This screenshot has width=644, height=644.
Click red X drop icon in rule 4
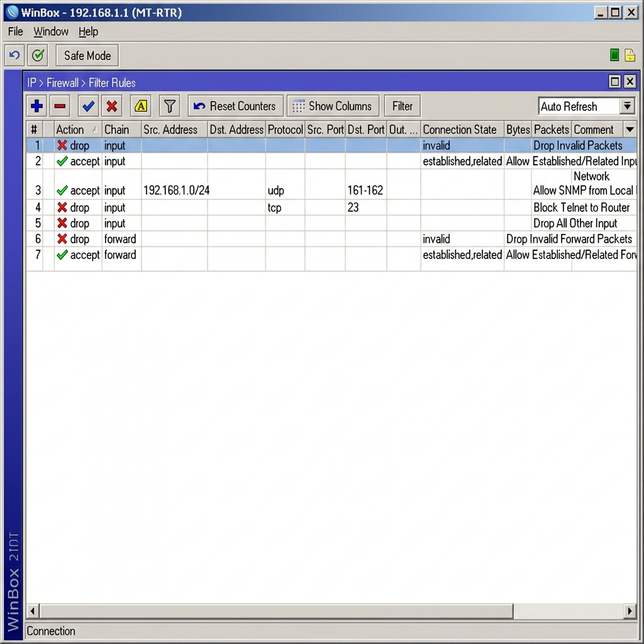62,208
